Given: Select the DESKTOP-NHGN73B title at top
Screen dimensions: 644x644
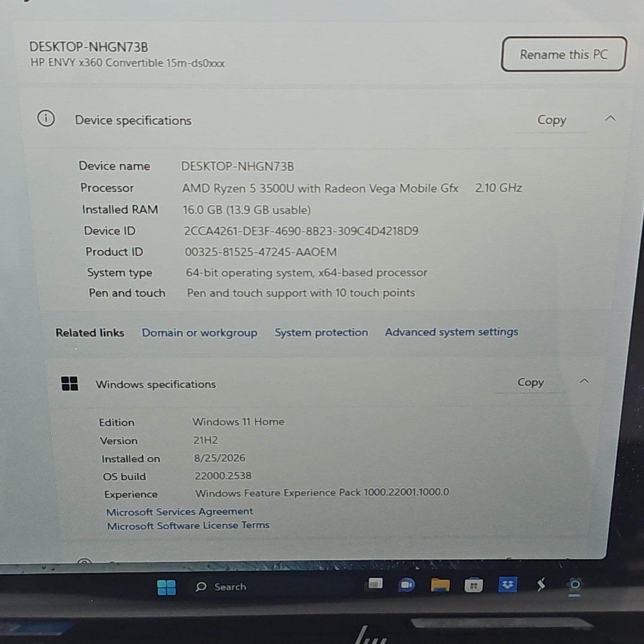Looking at the screenshot, I should pyautogui.click(x=88, y=47).
